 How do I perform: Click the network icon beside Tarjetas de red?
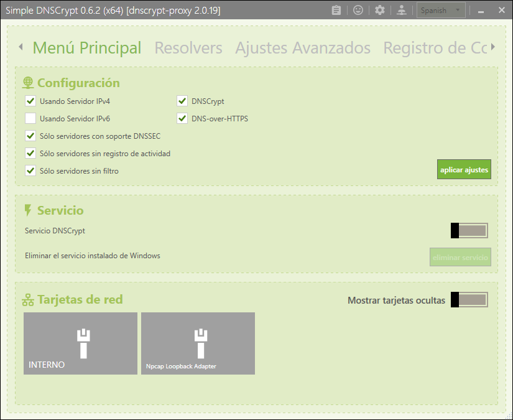pyautogui.click(x=28, y=300)
